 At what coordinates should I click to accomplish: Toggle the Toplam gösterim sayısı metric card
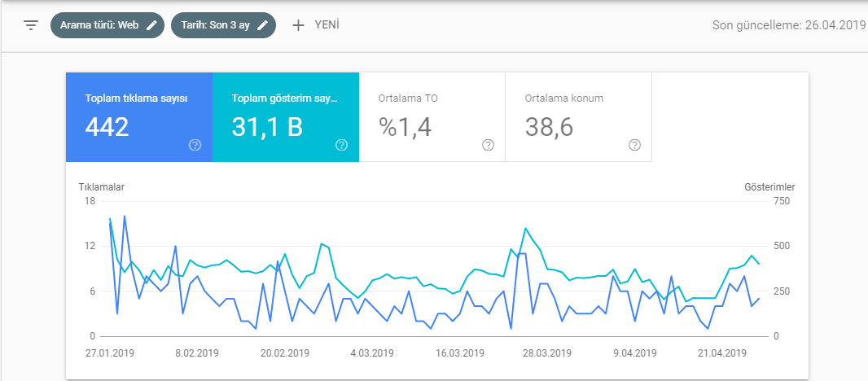coord(286,117)
